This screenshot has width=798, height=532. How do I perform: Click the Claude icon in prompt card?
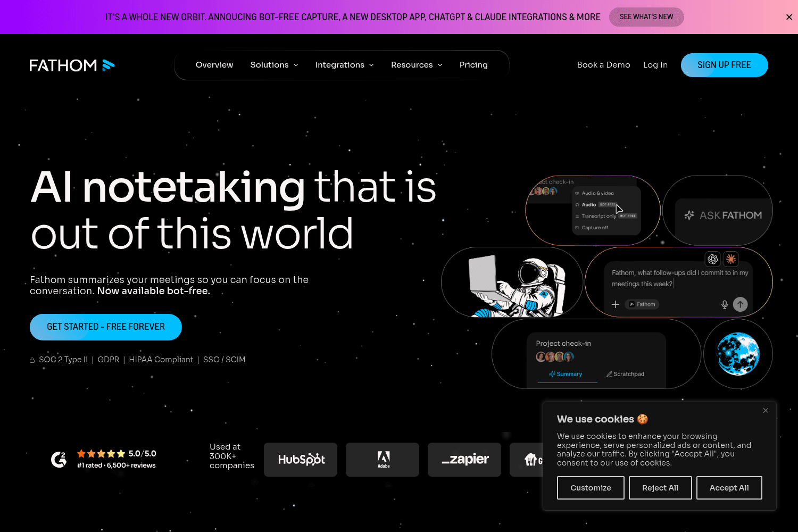coord(731,259)
